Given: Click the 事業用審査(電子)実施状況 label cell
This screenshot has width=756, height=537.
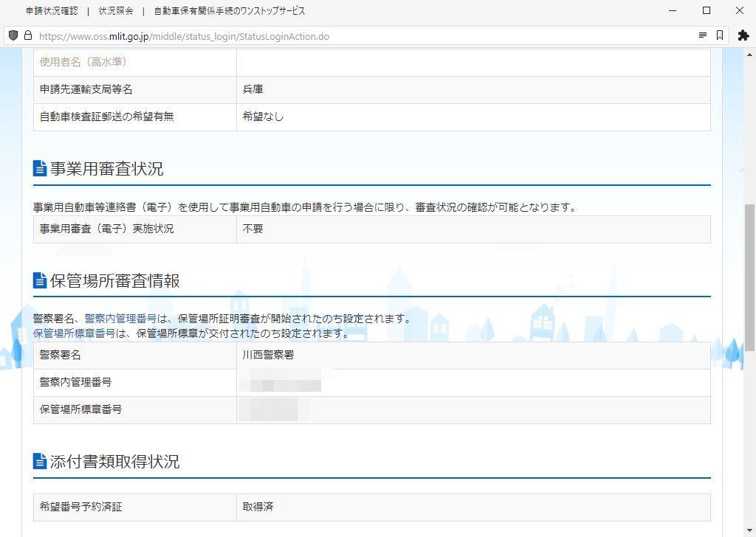Looking at the screenshot, I should point(135,229).
